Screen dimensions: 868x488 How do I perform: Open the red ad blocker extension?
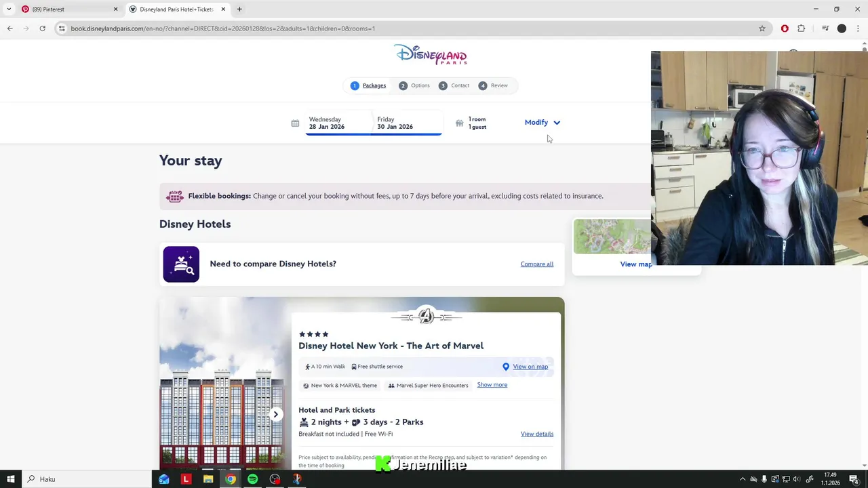(785, 28)
